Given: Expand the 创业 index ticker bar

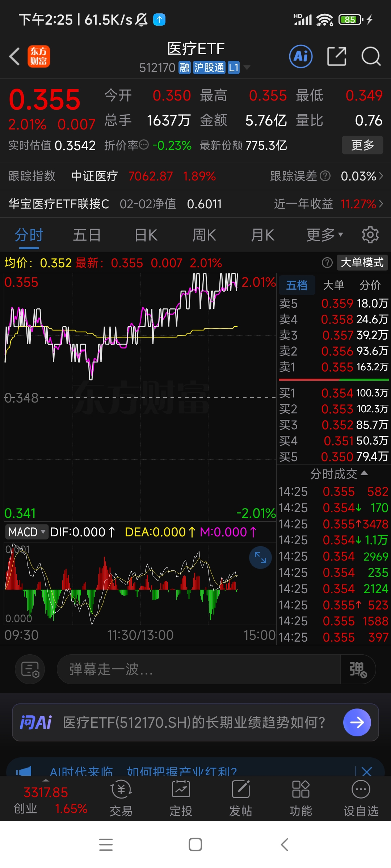Looking at the screenshot, I should [46, 781].
